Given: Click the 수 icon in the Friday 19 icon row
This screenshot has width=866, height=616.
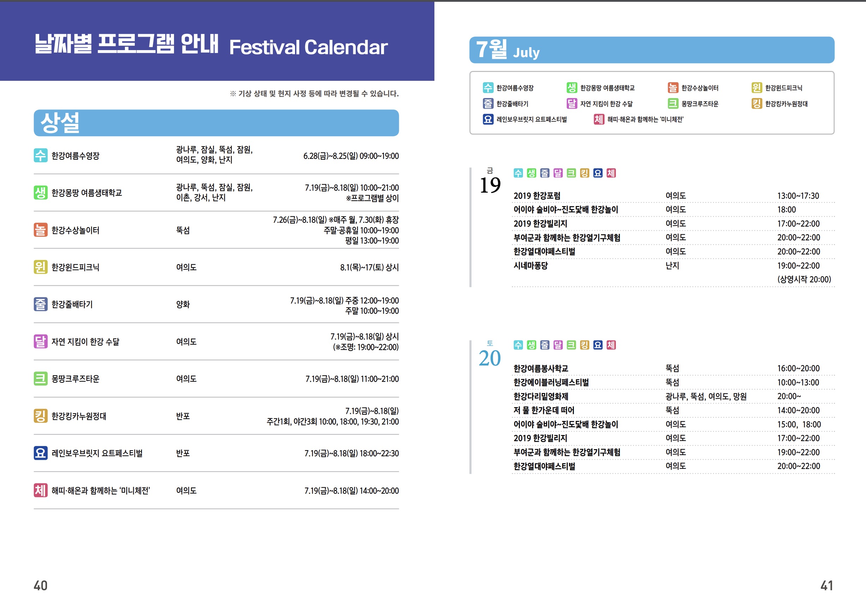Looking at the screenshot, I should point(518,173).
